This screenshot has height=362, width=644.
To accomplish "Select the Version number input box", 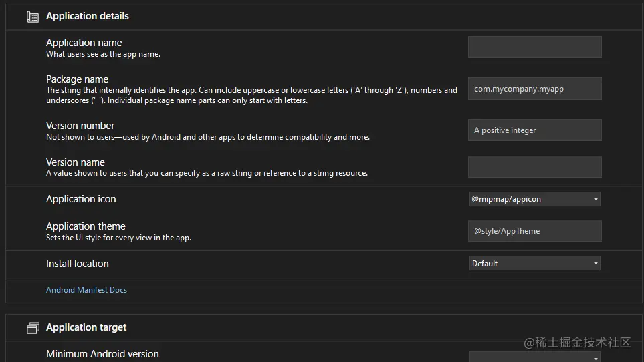I will [x=534, y=130].
